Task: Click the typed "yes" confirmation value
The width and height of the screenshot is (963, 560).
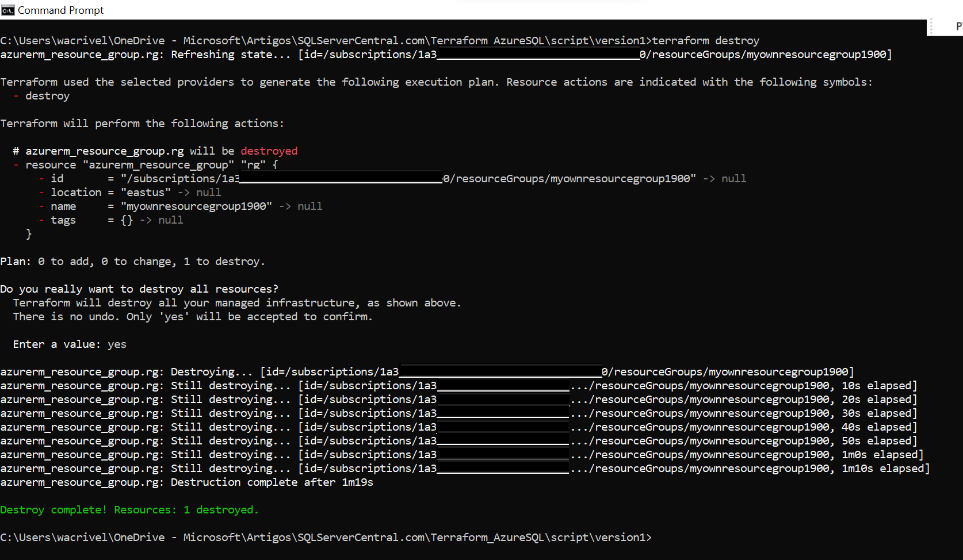Action: point(117,344)
